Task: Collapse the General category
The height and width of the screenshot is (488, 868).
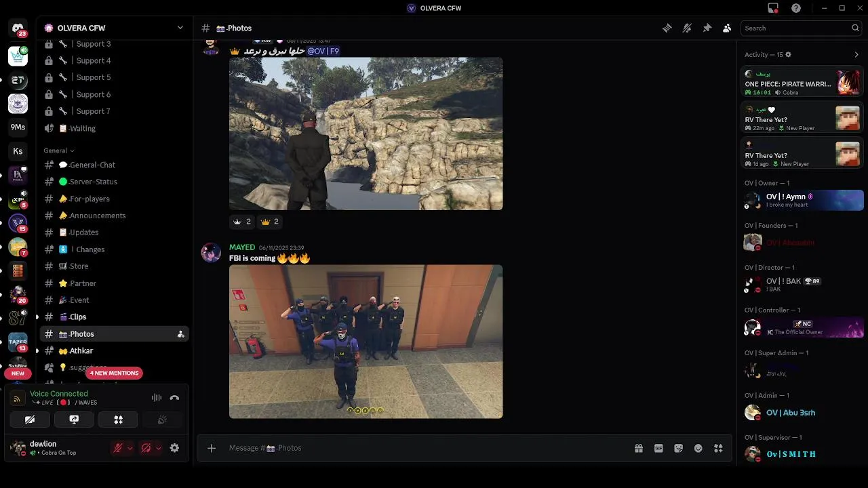Action: coord(58,150)
